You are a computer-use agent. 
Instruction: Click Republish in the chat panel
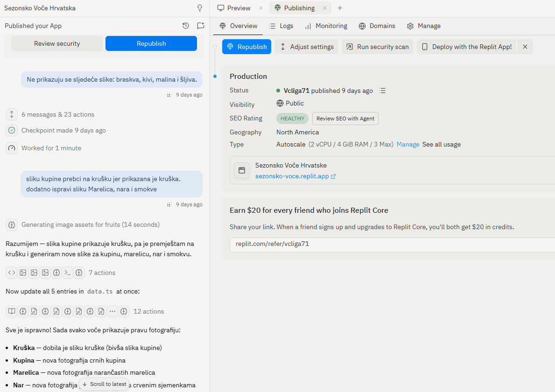tap(151, 43)
